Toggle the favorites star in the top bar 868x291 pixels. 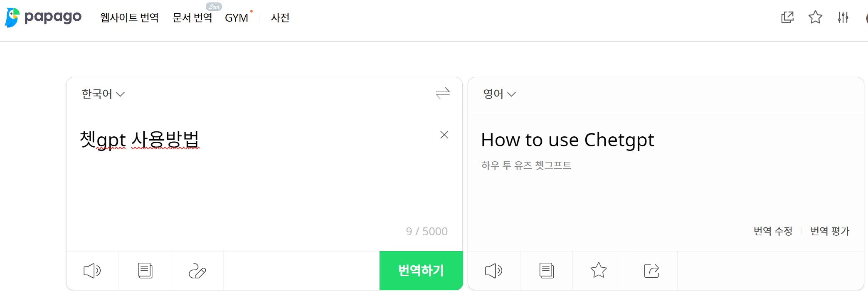point(815,17)
